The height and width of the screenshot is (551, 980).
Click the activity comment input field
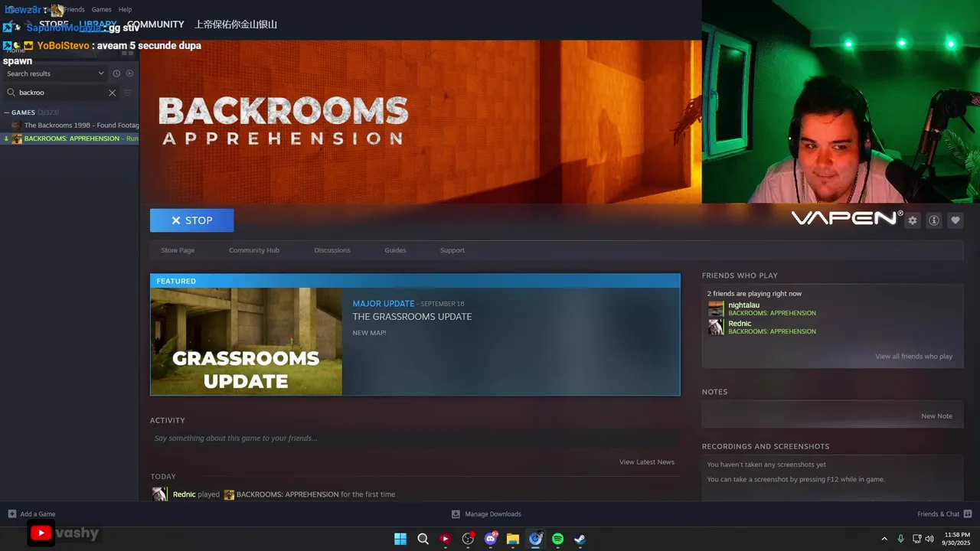pyautogui.click(x=415, y=439)
